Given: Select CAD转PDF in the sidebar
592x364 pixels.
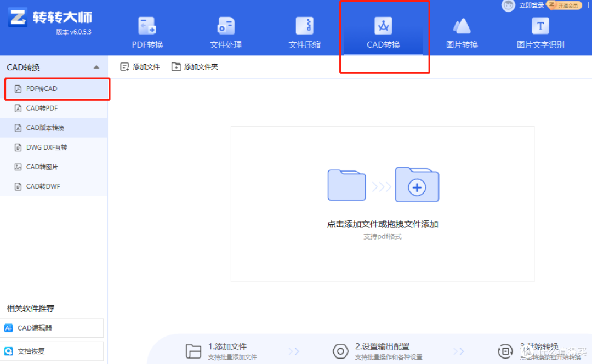Looking at the screenshot, I should (x=54, y=109).
